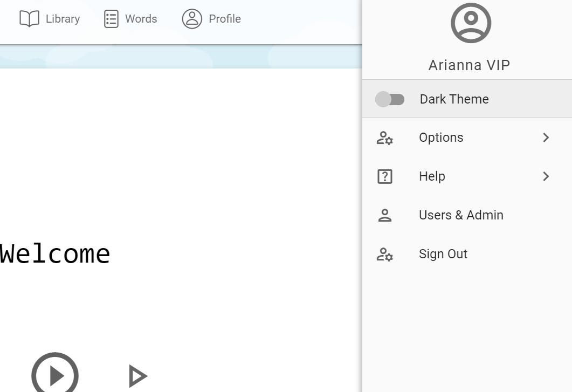Click the Dark Theme label
This screenshot has height=392, width=572.
tap(454, 99)
